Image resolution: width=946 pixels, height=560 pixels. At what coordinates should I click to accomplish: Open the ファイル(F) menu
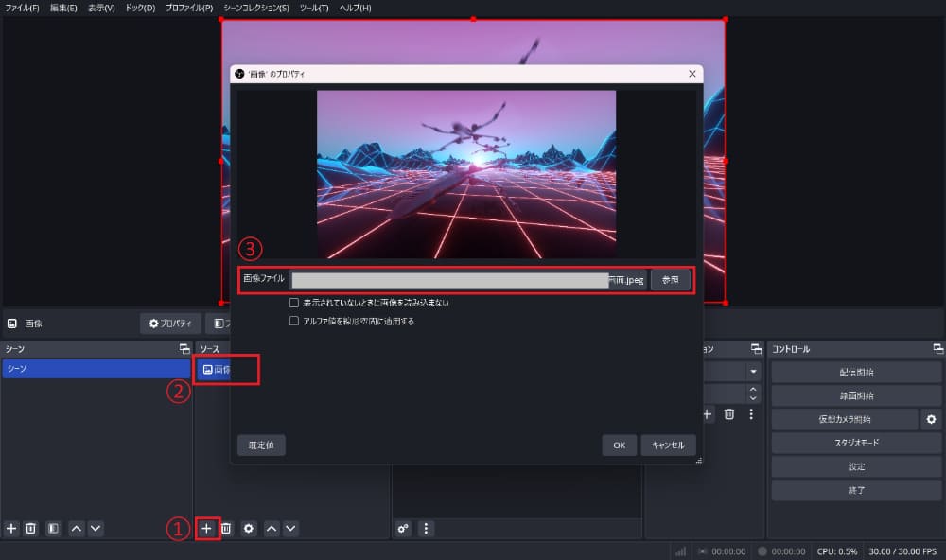22,8
